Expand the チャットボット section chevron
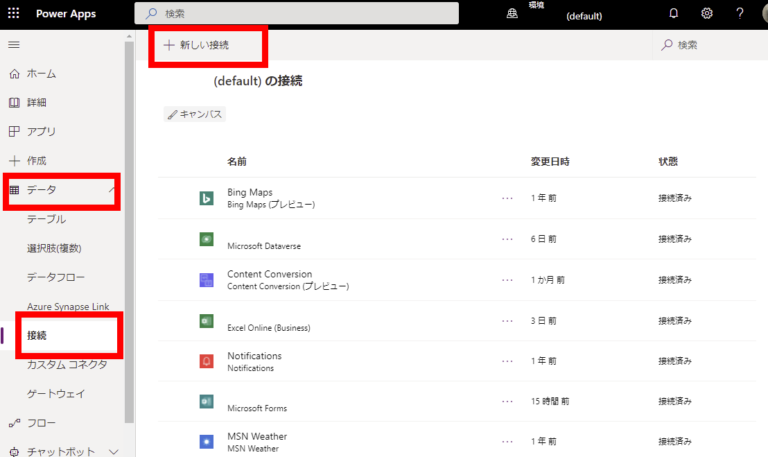This screenshot has width=768, height=457. 113,452
